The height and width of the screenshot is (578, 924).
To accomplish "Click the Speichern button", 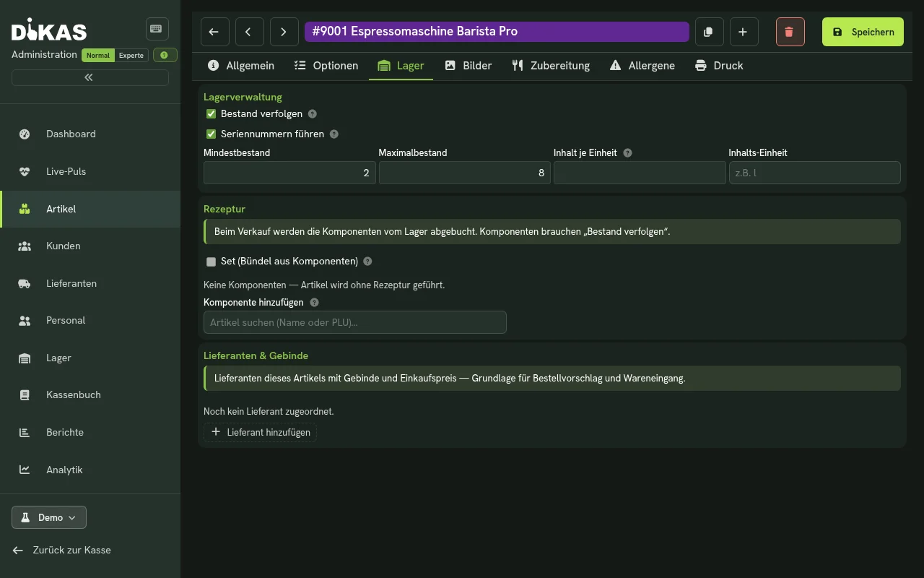I will [x=863, y=32].
